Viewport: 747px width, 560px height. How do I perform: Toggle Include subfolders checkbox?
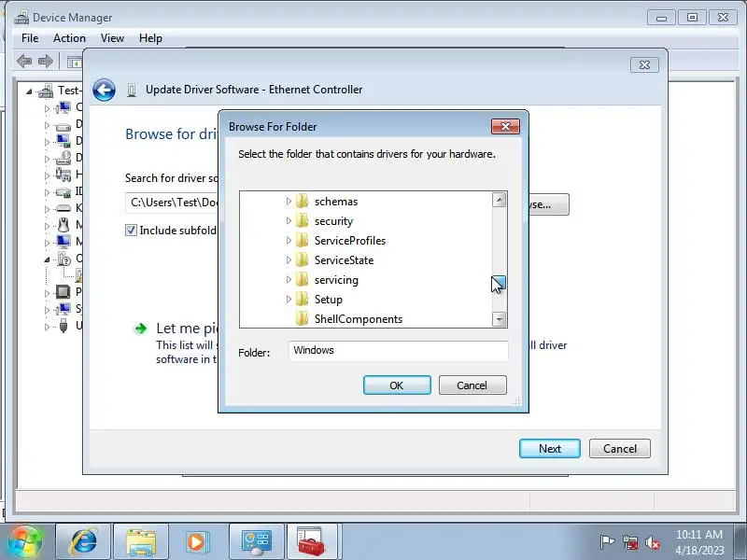[131, 230]
